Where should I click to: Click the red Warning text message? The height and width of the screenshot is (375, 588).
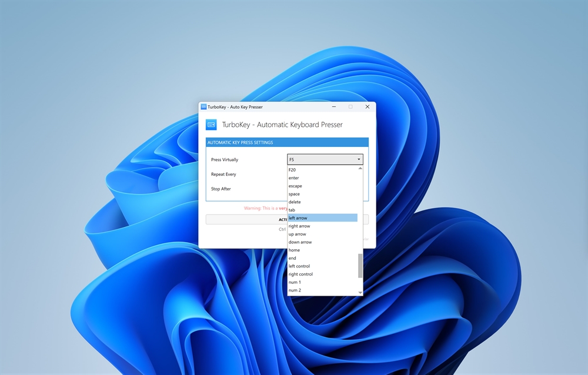click(x=266, y=208)
